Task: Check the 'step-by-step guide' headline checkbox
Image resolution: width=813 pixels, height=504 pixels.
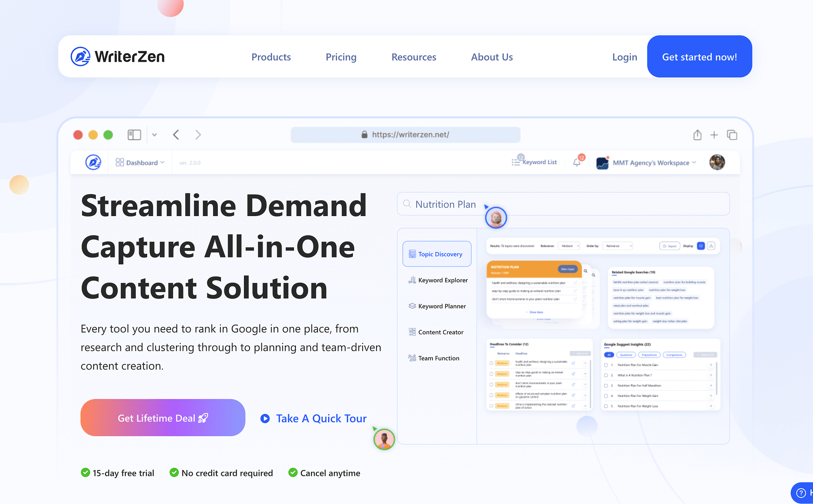Action: pos(491,374)
